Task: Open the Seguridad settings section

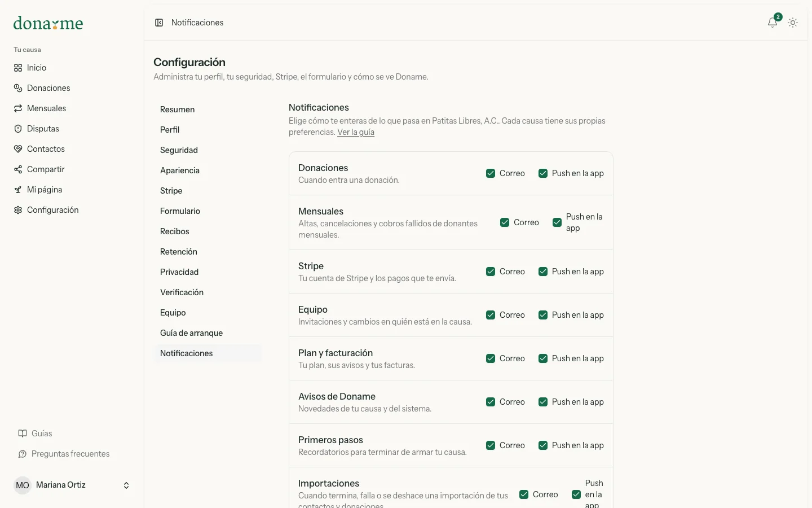Action: coord(209,150)
